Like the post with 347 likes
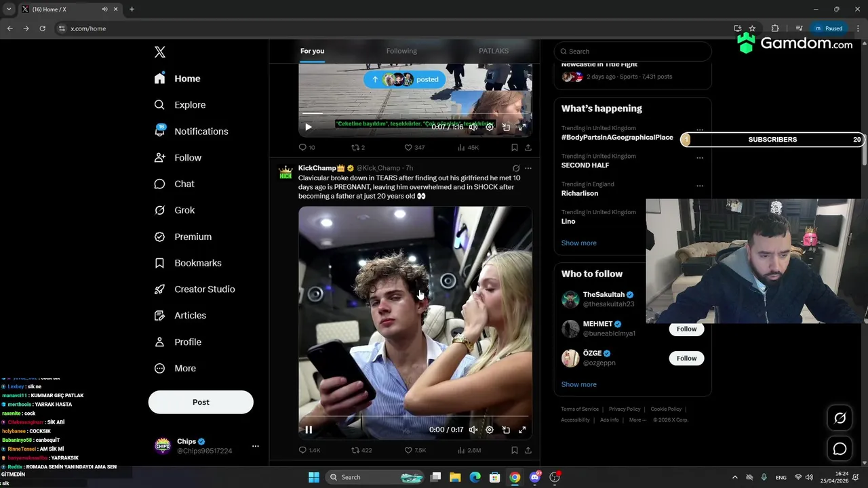Image resolution: width=868 pixels, height=488 pixels. [x=414, y=147]
